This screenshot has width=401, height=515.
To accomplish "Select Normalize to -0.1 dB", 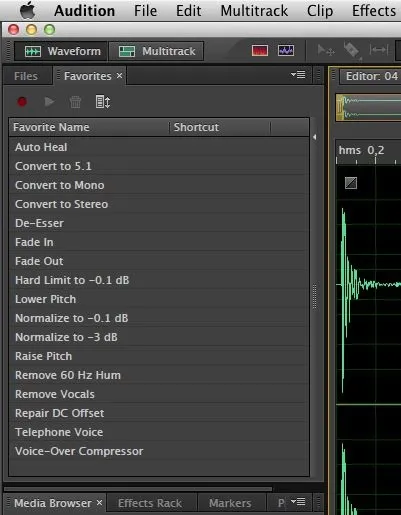I will (159, 318).
